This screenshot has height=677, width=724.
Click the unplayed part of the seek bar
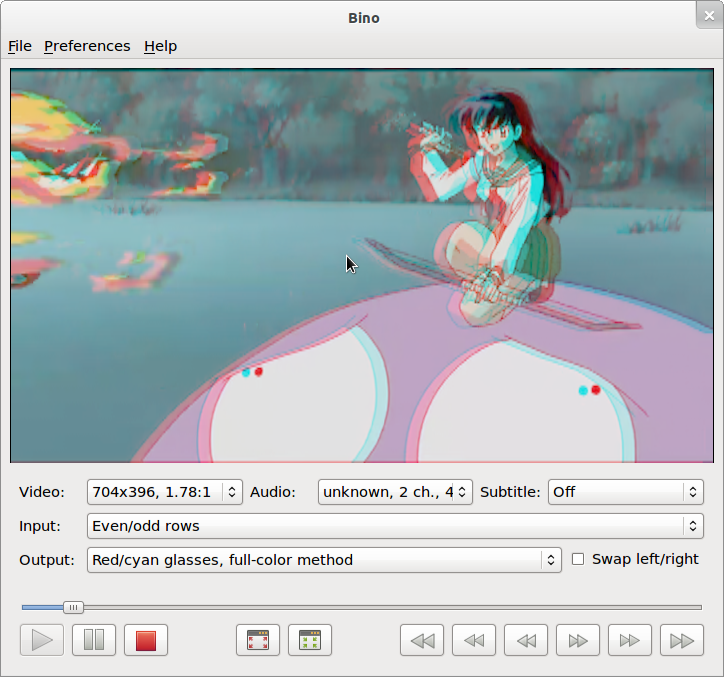[x=392, y=607]
